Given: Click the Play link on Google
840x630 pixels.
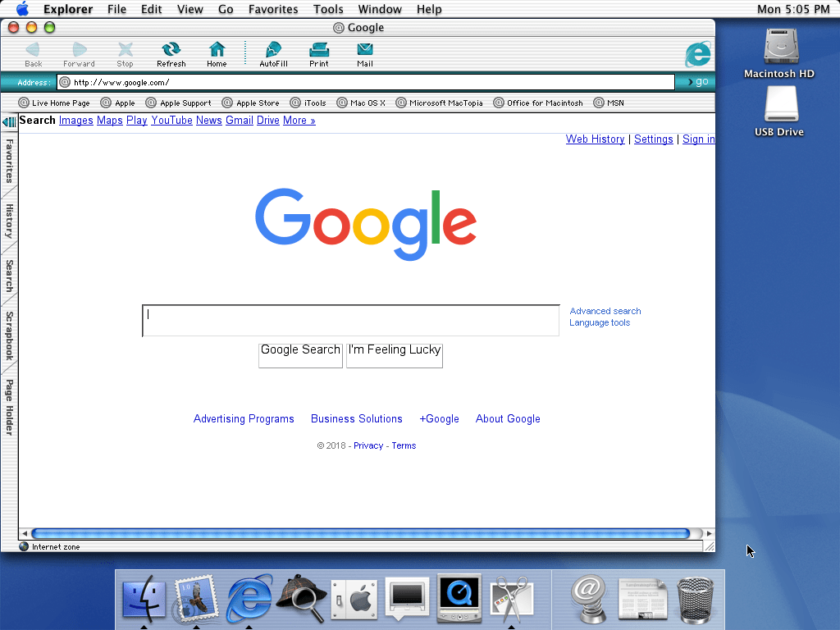Looking at the screenshot, I should click(x=137, y=121).
